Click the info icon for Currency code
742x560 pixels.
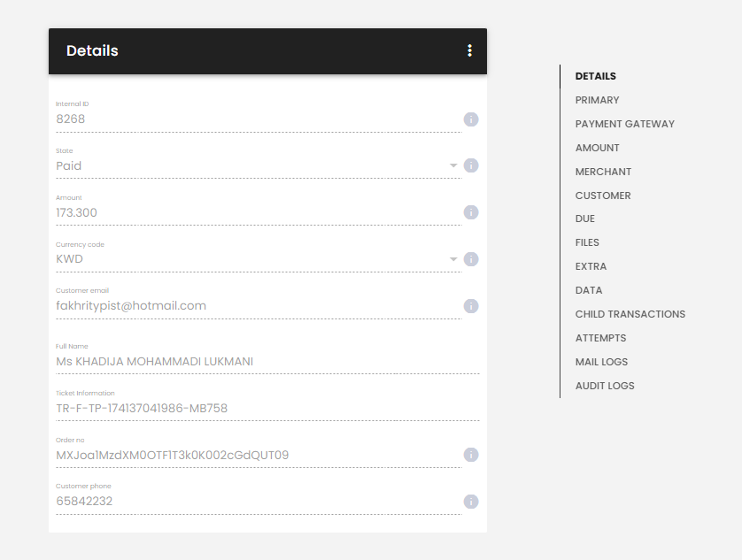[x=471, y=259]
